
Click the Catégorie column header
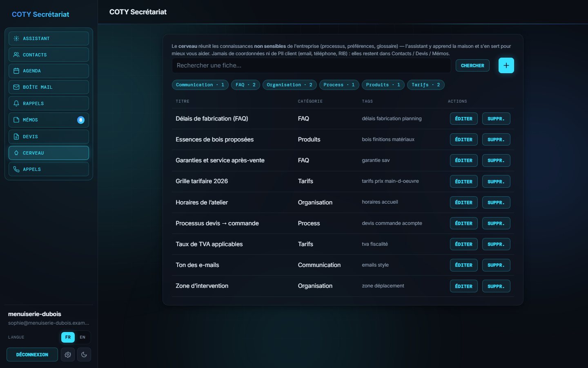click(310, 101)
